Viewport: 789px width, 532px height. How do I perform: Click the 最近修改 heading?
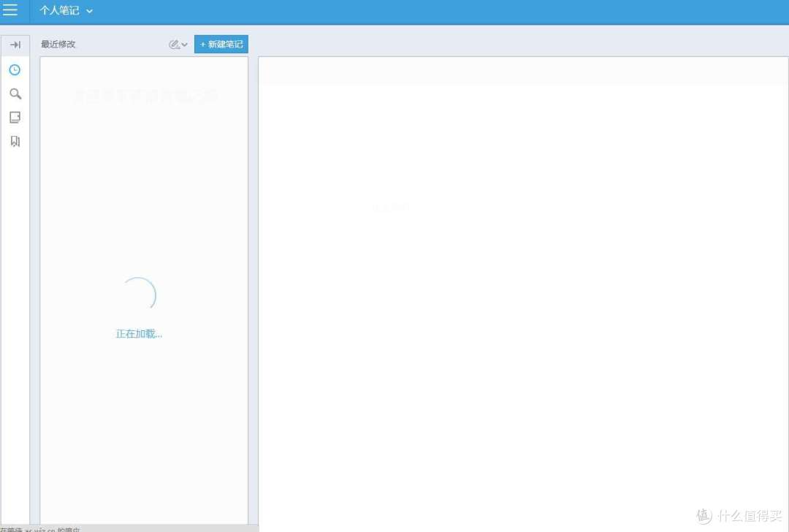(58, 45)
